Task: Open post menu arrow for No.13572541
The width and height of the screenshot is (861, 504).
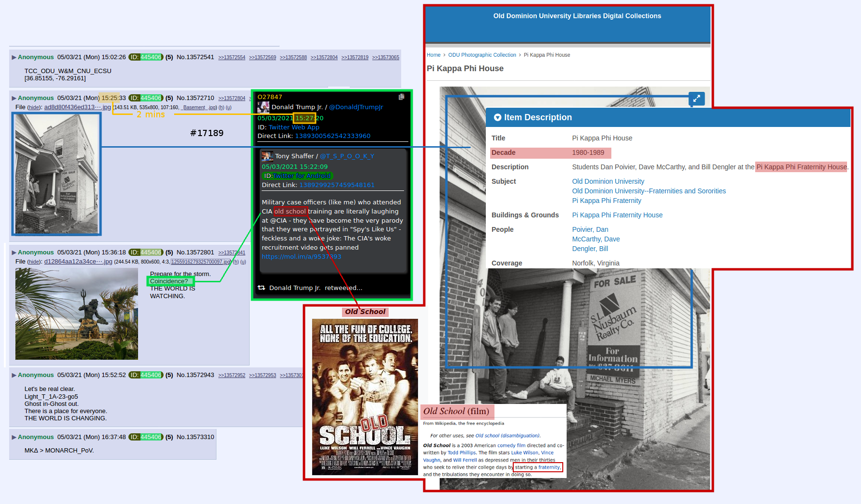Action: click(x=14, y=57)
